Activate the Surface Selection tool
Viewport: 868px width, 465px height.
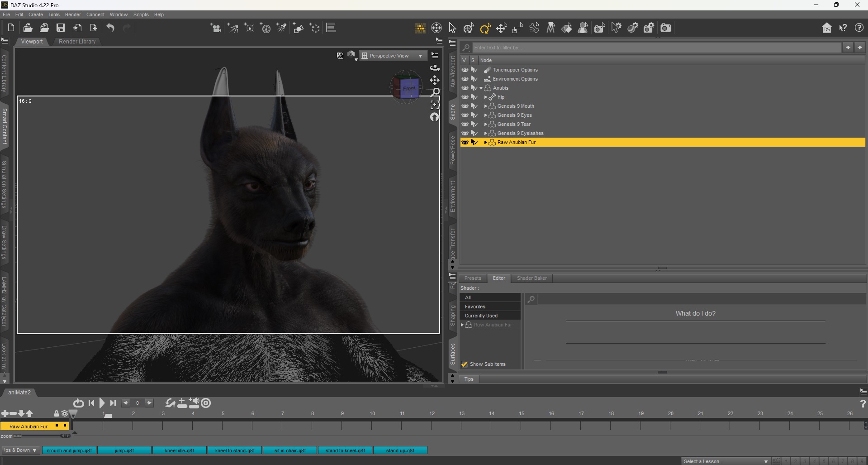(x=567, y=28)
